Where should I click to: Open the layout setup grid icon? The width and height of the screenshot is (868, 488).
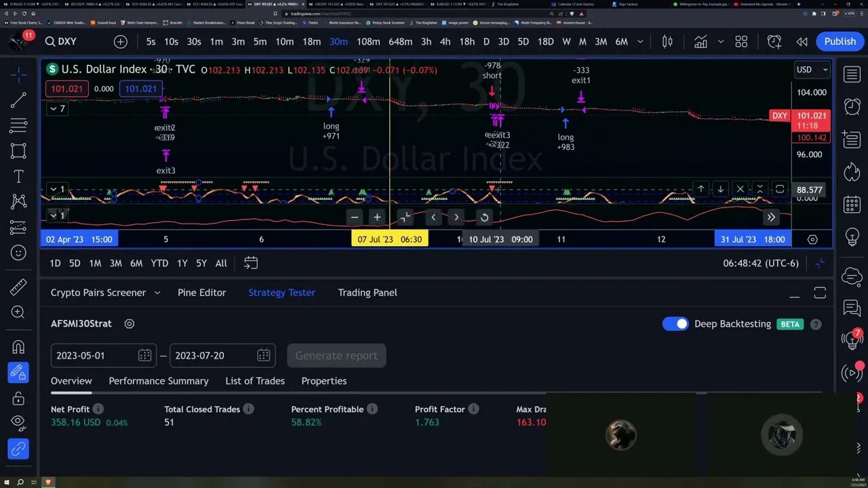(x=741, y=41)
